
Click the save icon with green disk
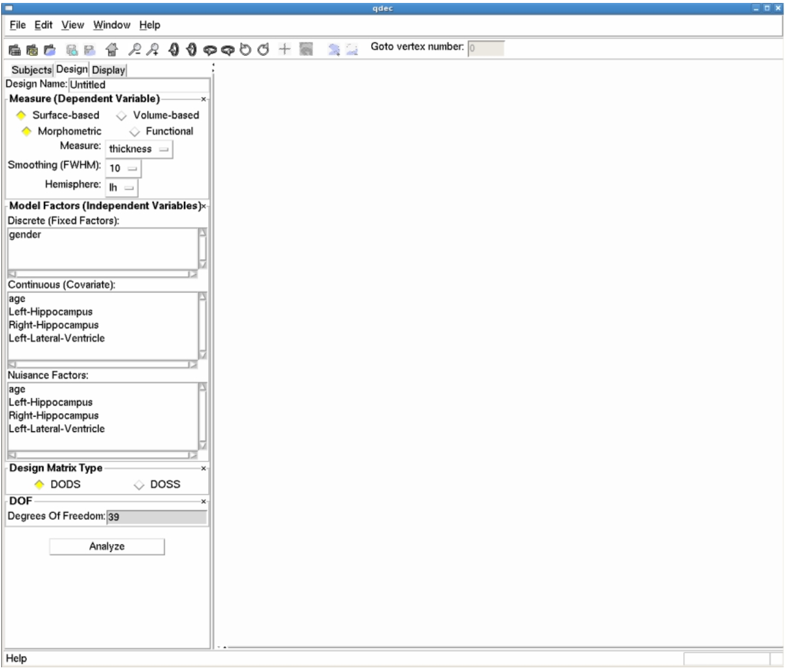[72, 50]
